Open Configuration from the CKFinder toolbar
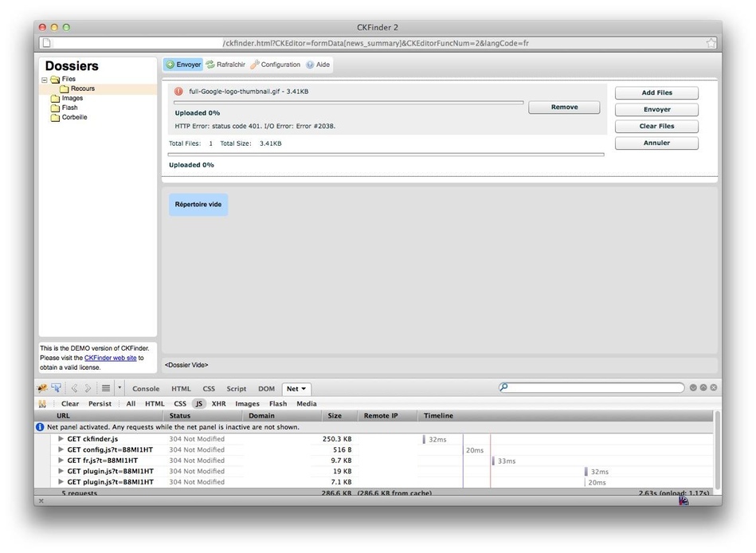The image size is (756, 553). click(x=276, y=65)
